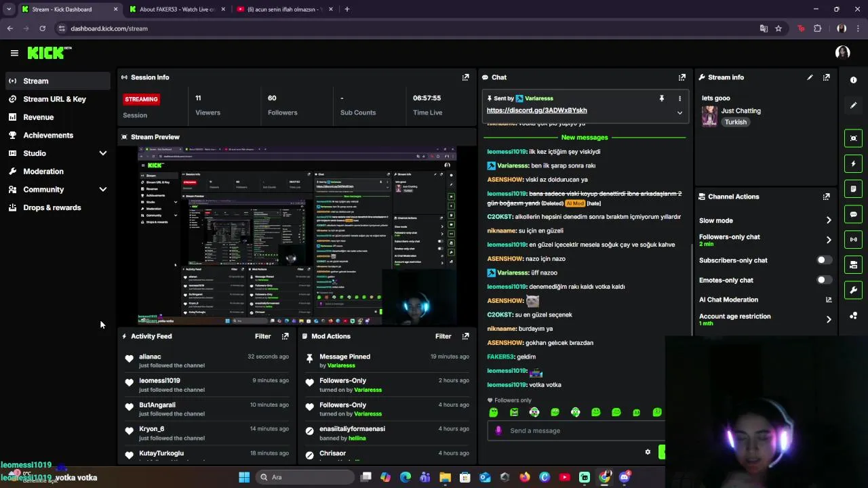Click the Turkish language tag
868x488 pixels.
735,122
